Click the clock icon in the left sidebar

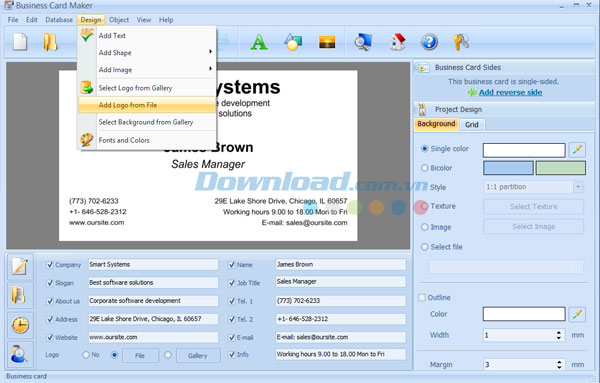20,325
